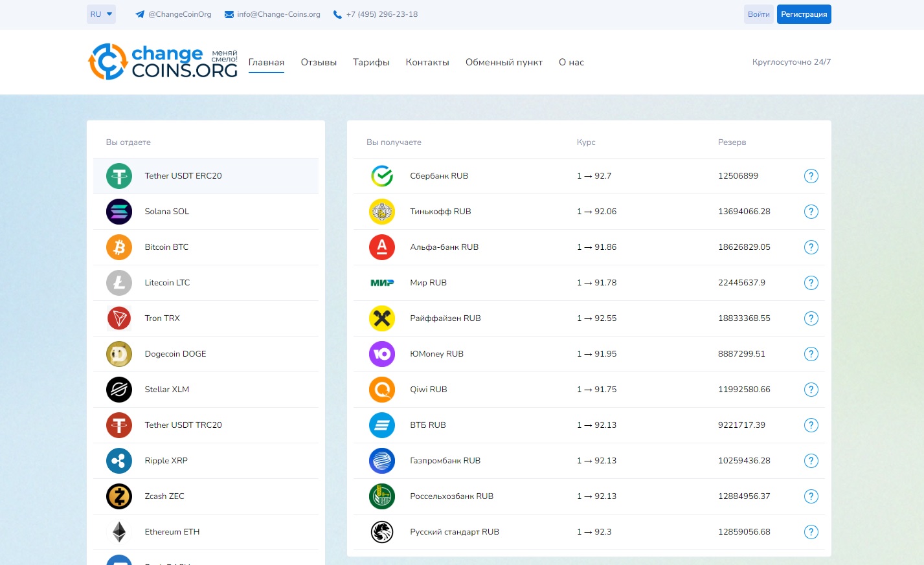Choose the Тинькофф RUB bank icon
The height and width of the screenshot is (565, 924).
[x=382, y=212]
